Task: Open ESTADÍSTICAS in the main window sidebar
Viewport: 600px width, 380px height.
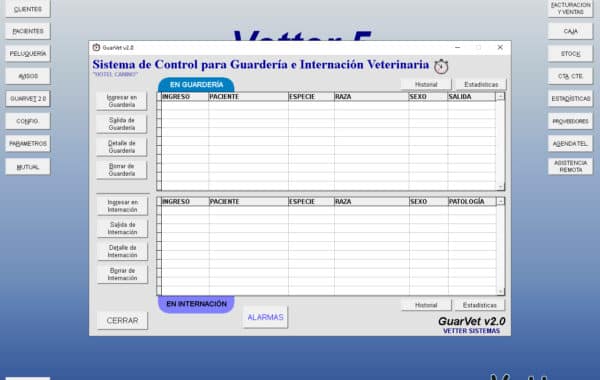Action: click(x=570, y=98)
